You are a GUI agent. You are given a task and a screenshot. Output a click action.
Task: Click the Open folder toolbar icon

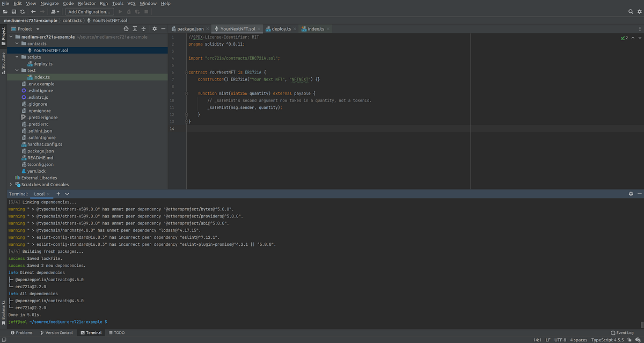pyautogui.click(x=5, y=11)
